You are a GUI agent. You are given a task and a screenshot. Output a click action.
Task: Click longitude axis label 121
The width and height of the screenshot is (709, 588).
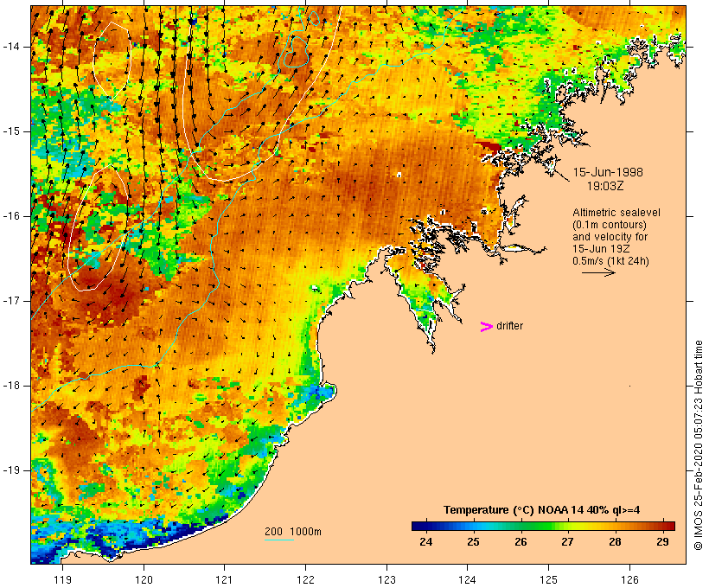coord(224,579)
